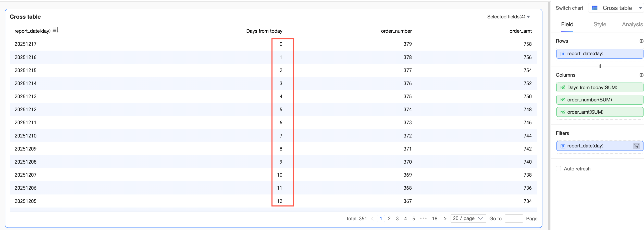This screenshot has height=230, width=644.
Task: Click the cross table chart type icon
Action: point(595,8)
